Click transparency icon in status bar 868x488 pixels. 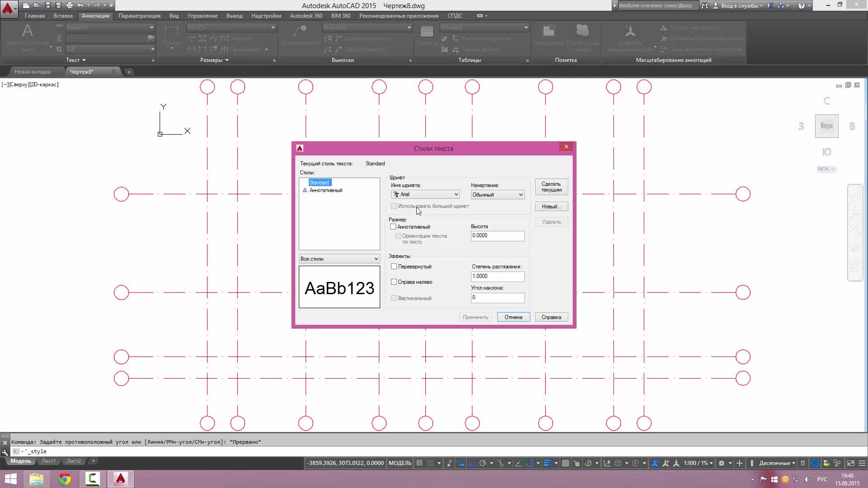(x=566, y=463)
